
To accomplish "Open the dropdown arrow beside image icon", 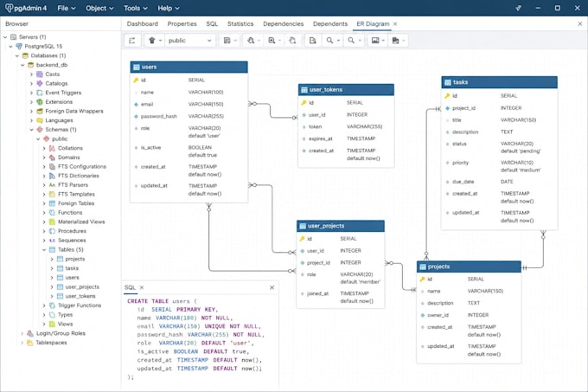I will pyautogui.click(x=383, y=41).
